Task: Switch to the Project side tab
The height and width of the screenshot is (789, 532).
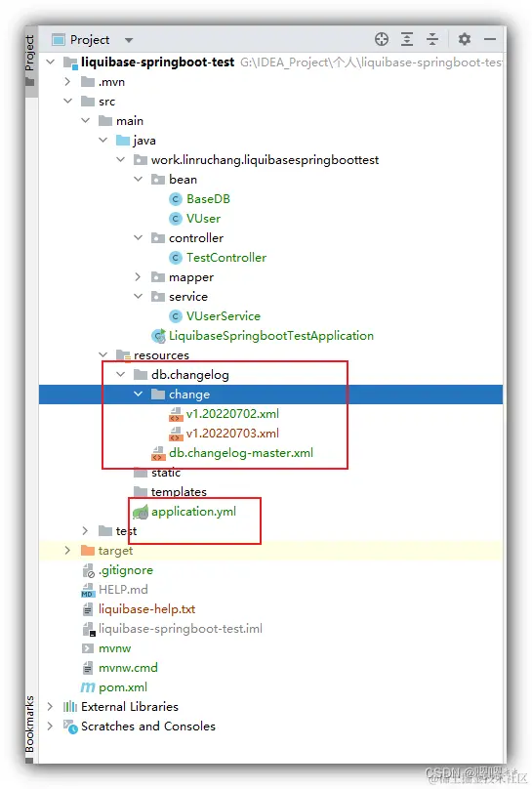Action: (x=30, y=60)
